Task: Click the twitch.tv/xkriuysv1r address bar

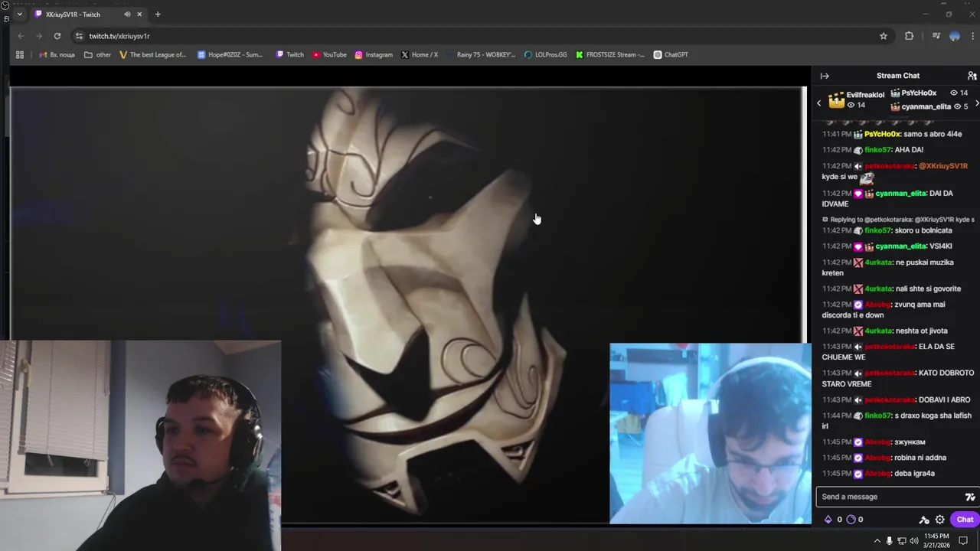Action: pyautogui.click(x=482, y=36)
